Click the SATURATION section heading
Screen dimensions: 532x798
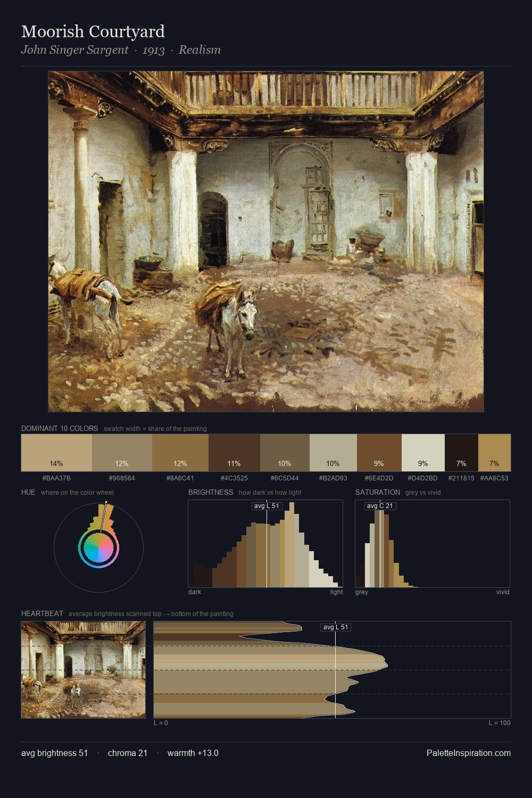click(378, 492)
